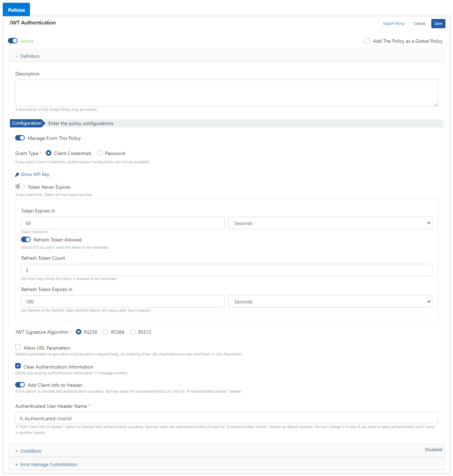Switch off the Active policy toggle

(x=13, y=41)
